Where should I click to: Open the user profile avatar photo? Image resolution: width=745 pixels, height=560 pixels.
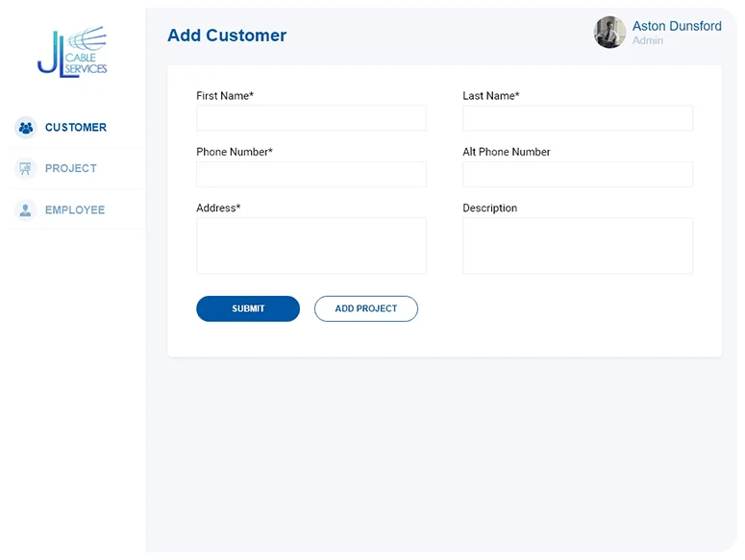[x=609, y=33]
